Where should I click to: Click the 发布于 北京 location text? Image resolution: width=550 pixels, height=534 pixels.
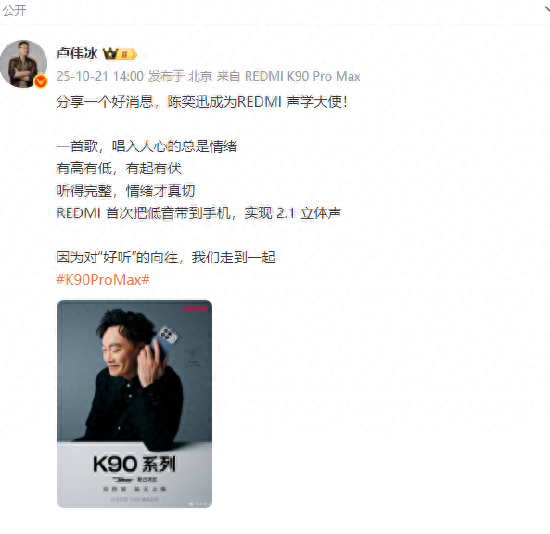[x=180, y=76]
